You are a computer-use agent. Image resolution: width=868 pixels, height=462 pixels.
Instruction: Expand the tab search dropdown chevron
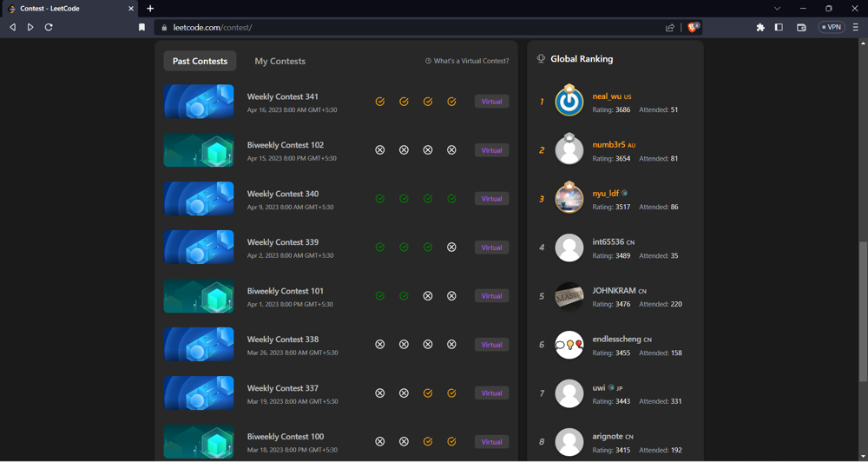point(777,9)
